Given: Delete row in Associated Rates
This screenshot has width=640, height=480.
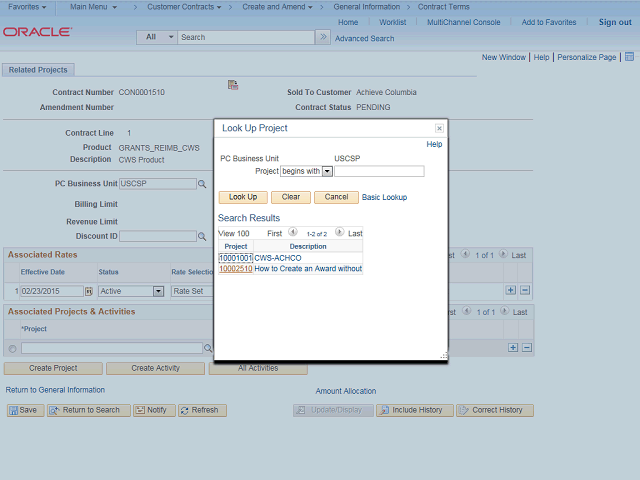Looking at the screenshot, I should [525, 290].
